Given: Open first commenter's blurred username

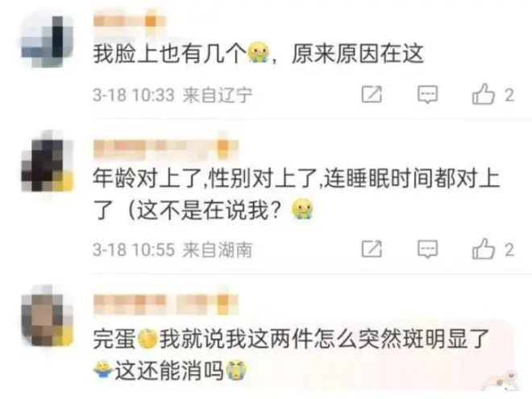Looking at the screenshot, I should click(x=129, y=21).
